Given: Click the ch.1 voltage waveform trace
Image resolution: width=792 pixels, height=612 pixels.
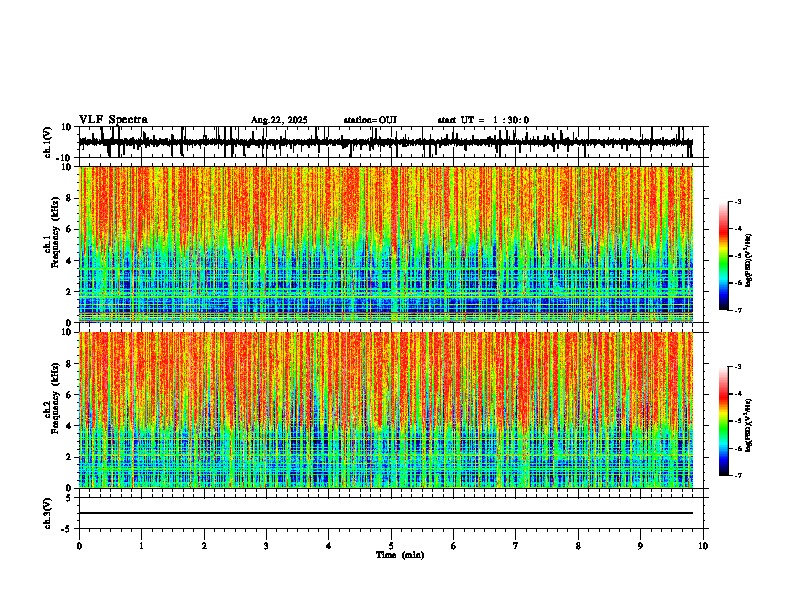Looking at the screenshot, I should tap(385, 142).
